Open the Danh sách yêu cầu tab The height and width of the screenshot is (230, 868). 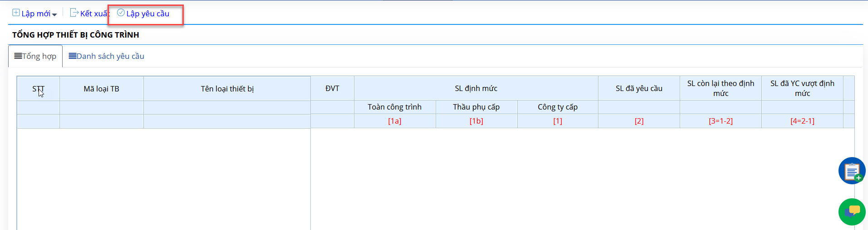[106, 56]
